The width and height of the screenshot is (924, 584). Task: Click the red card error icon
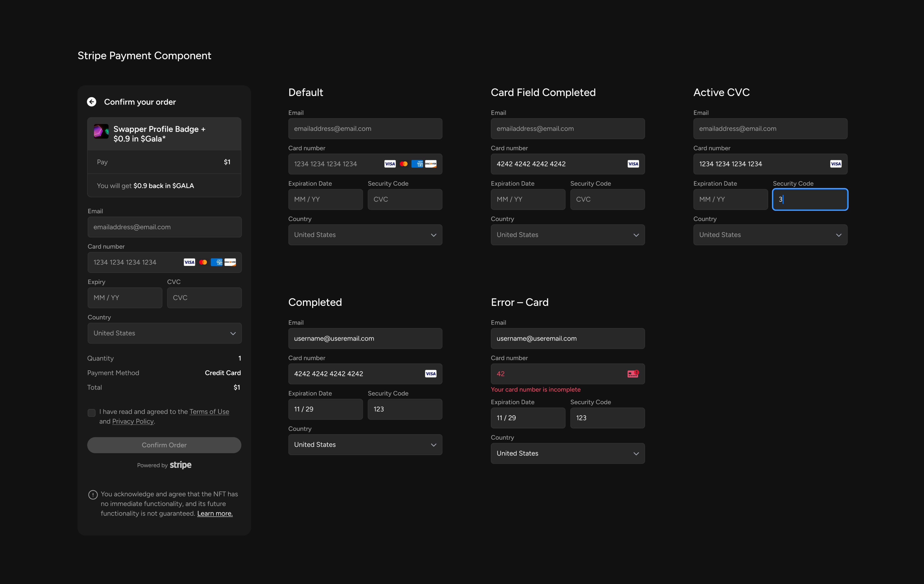click(x=633, y=374)
